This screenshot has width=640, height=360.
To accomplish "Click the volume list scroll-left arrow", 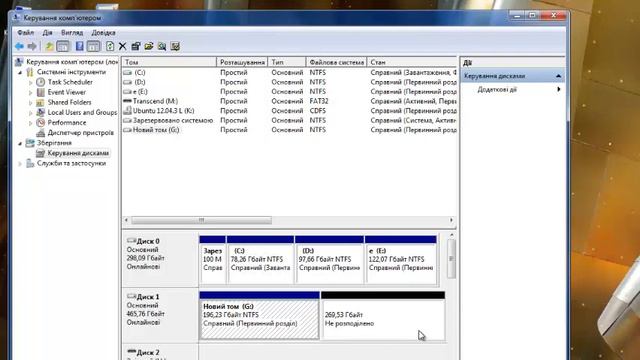I will coord(127,220).
